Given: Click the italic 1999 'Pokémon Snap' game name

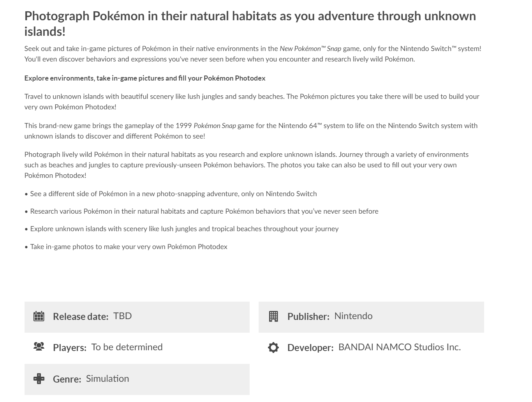Looking at the screenshot, I should (215, 126).
